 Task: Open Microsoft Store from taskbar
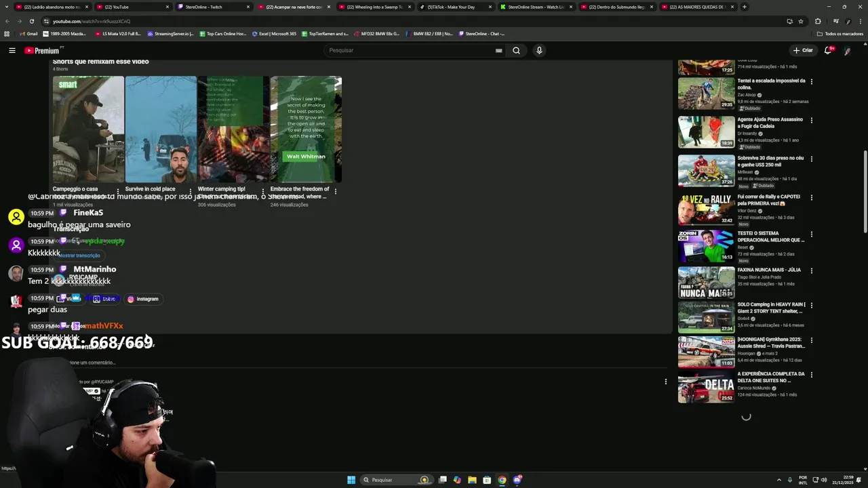pyautogui.click(x=487, y=480)
